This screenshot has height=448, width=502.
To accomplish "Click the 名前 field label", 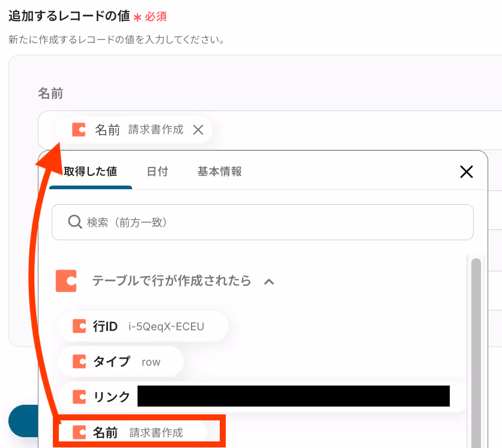I will (50, 94).
